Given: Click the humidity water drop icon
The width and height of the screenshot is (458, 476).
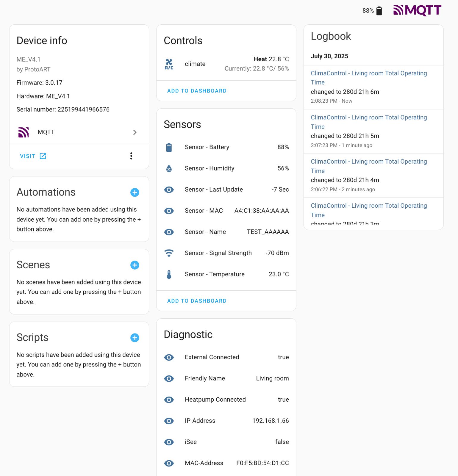Looking at the screenshot, I should click(169, 168).
